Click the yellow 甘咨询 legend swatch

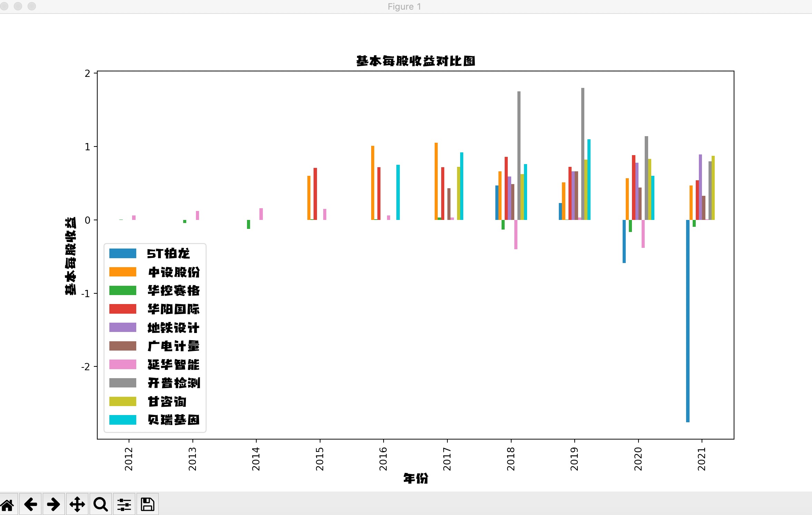click(123, 401)
